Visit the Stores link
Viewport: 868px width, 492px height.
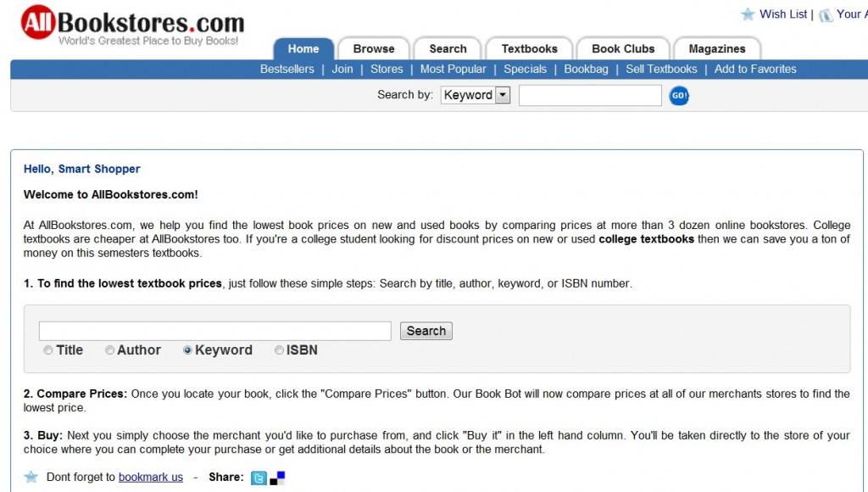[387, 70]
